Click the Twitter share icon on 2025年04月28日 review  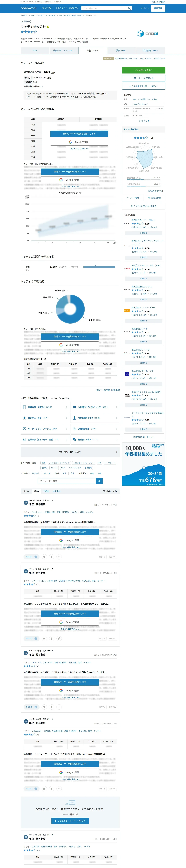point(44,639)
